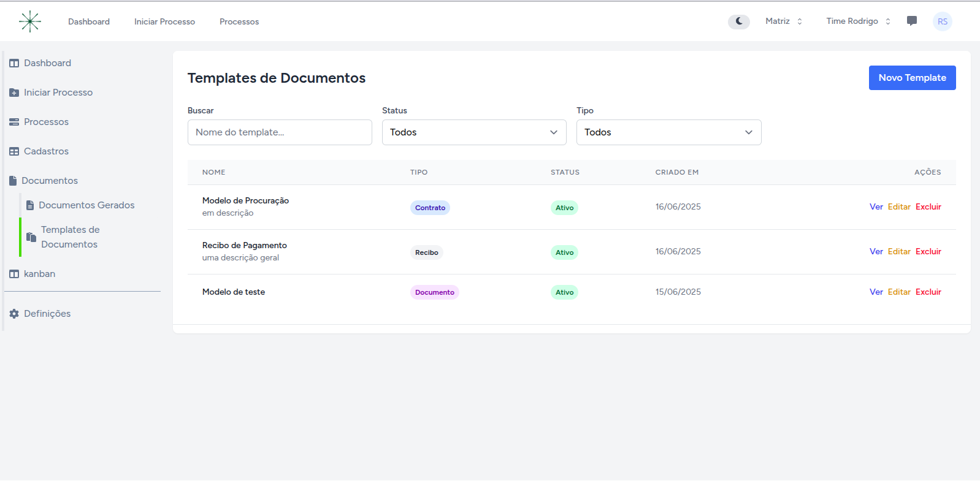The image size is (980, 481).
Task: Select Dashboard label in the sidebar
Action: [x=47, y=63]
